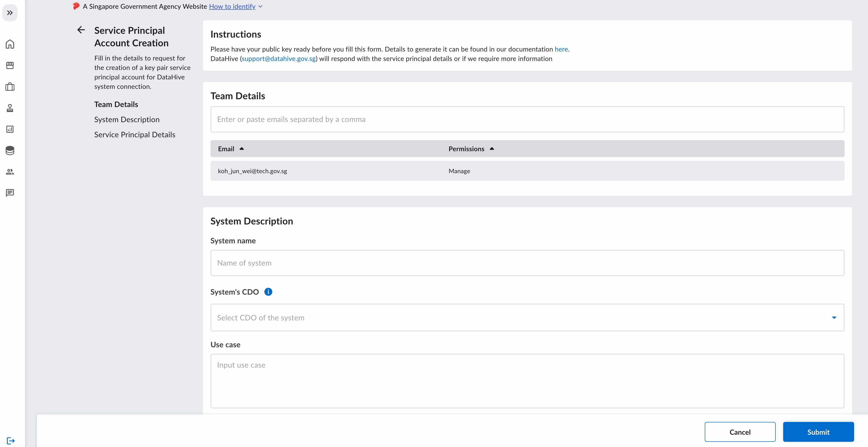The width and height of the screenshot is (868, 447).
Task: Select the Manage permission cell
Action: pyautogui.click(x=459, y=171)
